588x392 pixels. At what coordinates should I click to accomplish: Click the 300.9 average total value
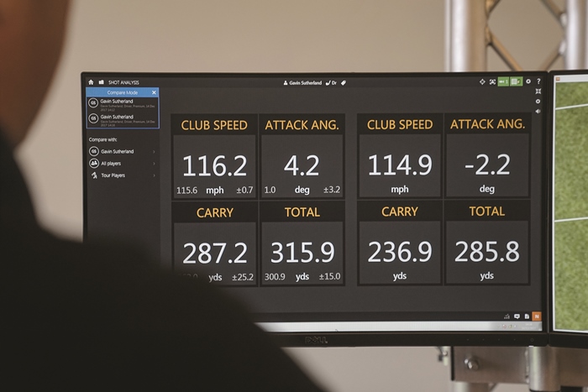(275, 277)
